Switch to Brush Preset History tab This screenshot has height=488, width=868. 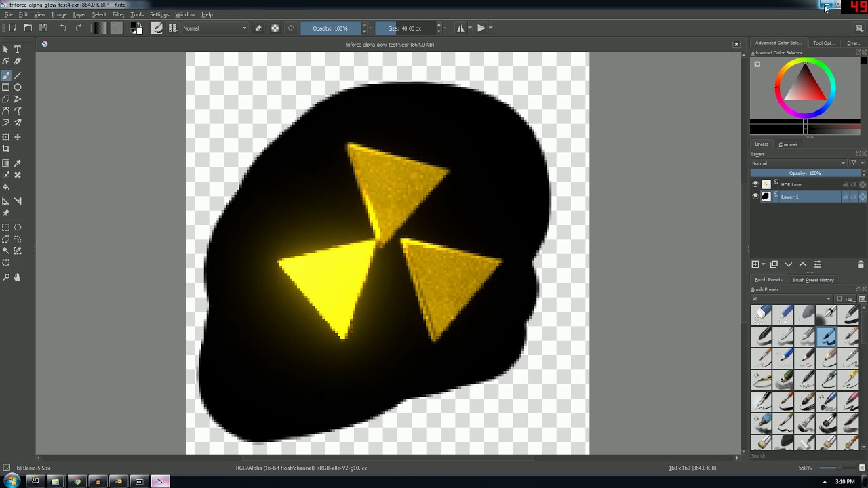(813, 280)
